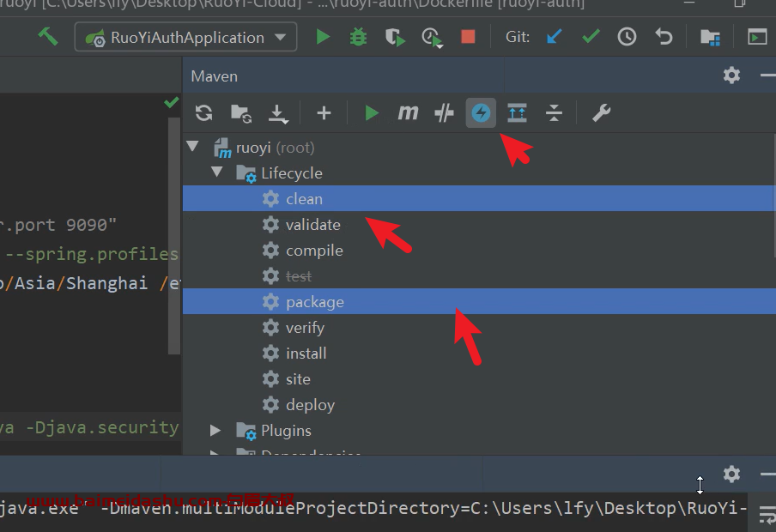Open the bottom Run panel settings gear
The width and height of the screenshot is (776, 532).
click(x=731, y=475)
